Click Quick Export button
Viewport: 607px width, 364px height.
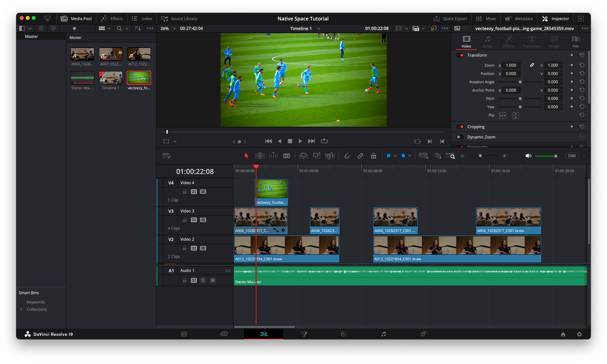coord(450,18)
